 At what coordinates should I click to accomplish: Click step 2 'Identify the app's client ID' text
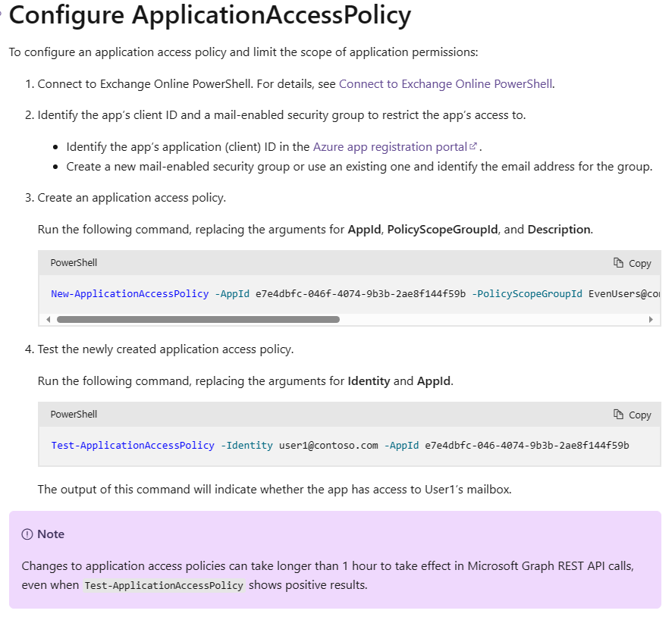point(281,115)
